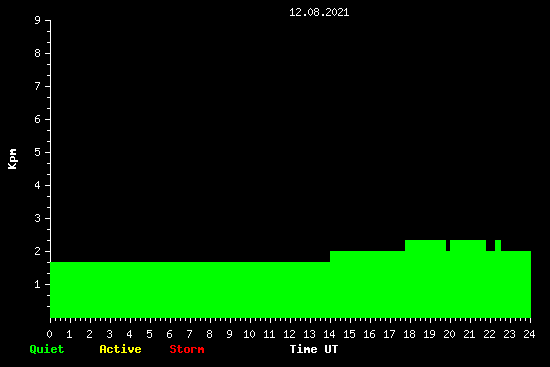Click hour 0 on time axis
Viewport: 550px width, 367px height.
pos(49,334)
